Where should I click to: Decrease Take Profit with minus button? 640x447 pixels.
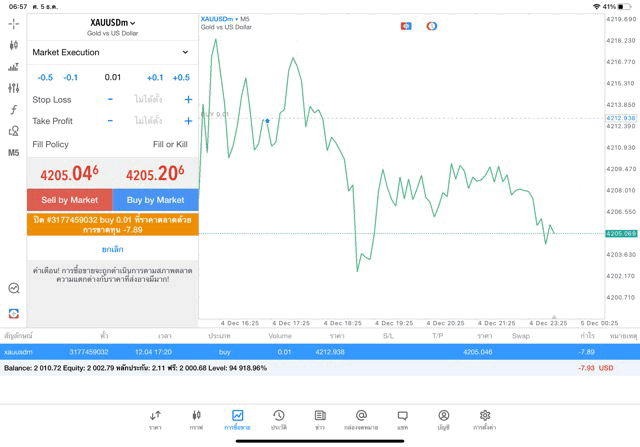coord(110,121)
